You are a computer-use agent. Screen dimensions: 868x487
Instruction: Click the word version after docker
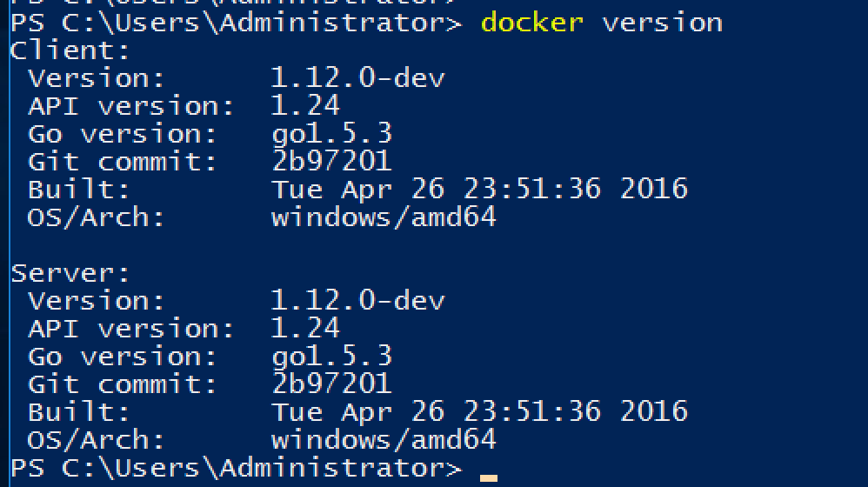662,23
